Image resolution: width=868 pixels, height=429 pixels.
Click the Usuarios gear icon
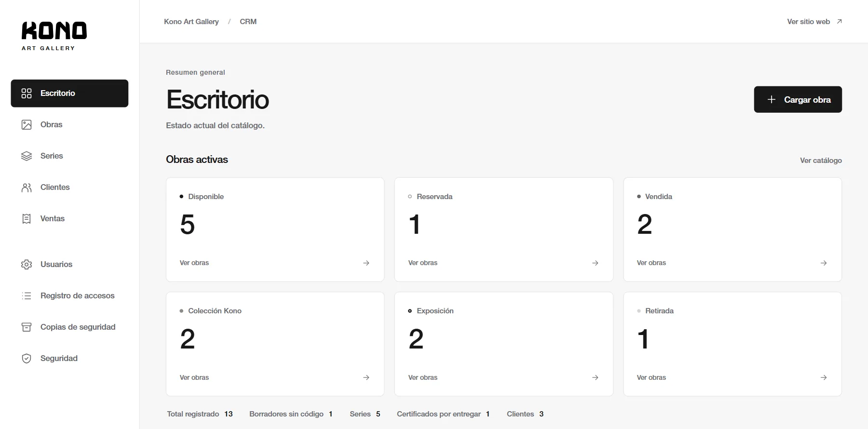click(x=27, y=265)
